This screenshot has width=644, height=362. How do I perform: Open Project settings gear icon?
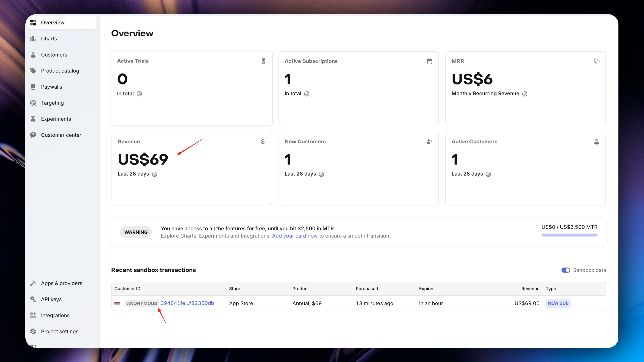33,332
